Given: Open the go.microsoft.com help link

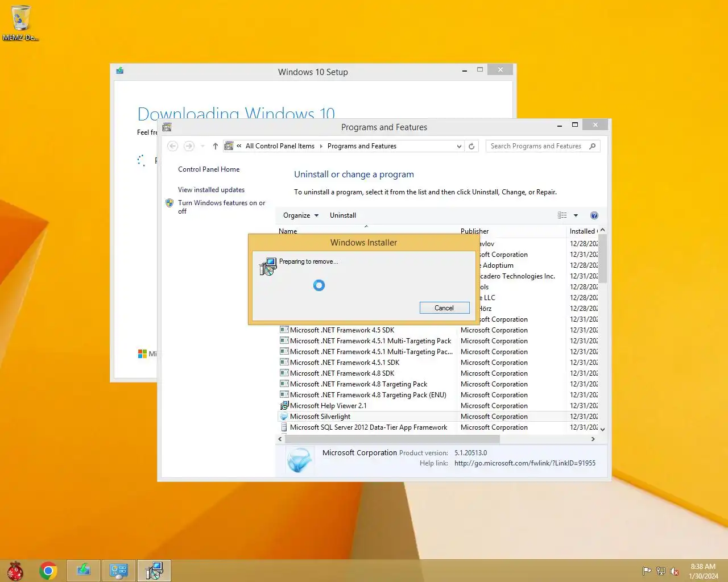Looking at the screenshot, I should click(x=525, y=463).
